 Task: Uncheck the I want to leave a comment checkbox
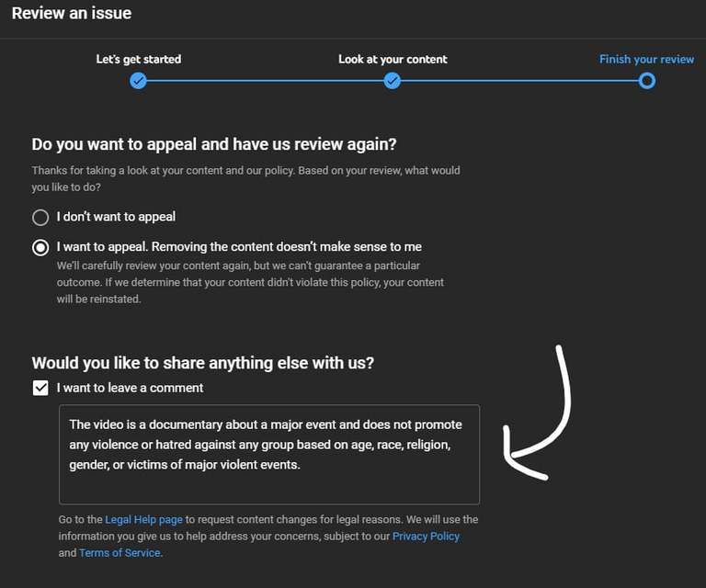(40, 388)
